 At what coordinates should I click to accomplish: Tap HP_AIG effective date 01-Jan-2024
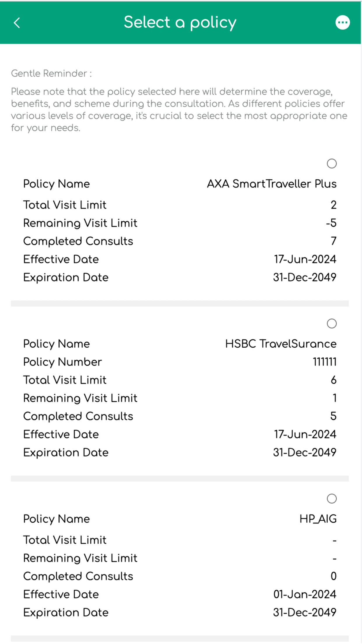[x=305, y=594]
